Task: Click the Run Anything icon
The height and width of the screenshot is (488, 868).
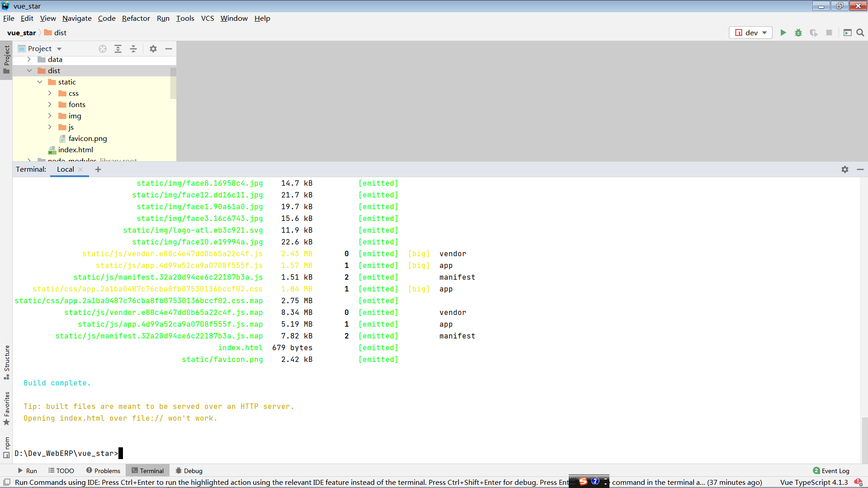Action: [848, 33]
